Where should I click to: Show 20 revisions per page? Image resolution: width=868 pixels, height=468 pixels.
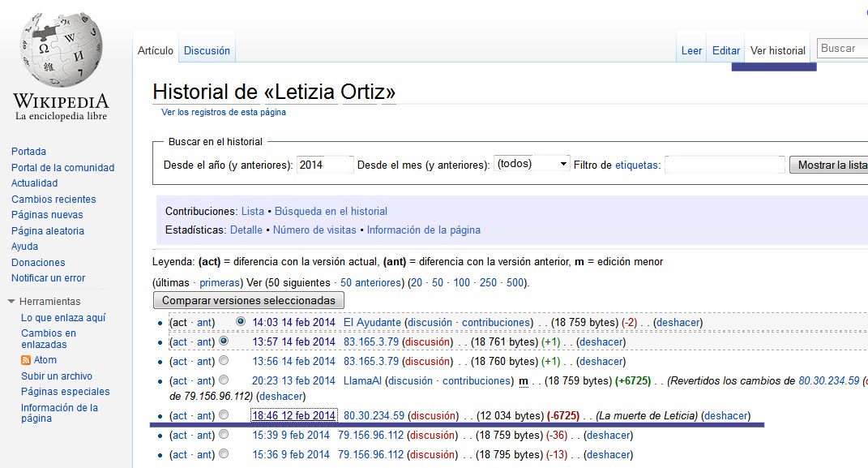[x=417, y=282]
